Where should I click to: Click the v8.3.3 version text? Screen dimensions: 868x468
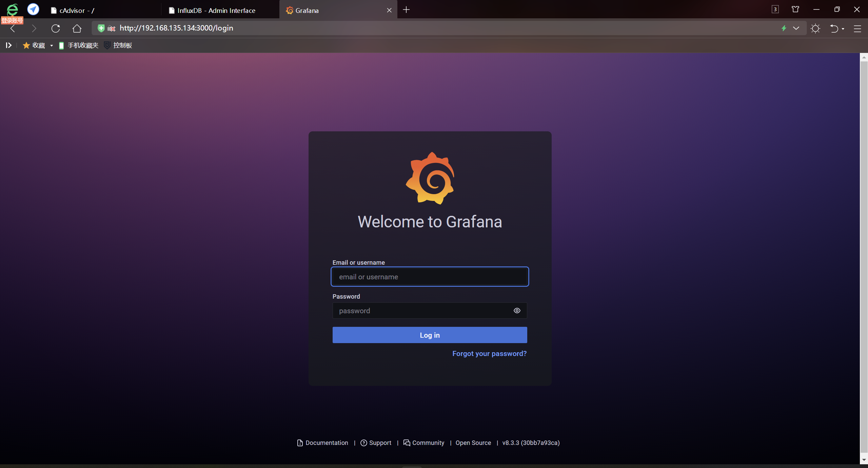pos(531,443)
